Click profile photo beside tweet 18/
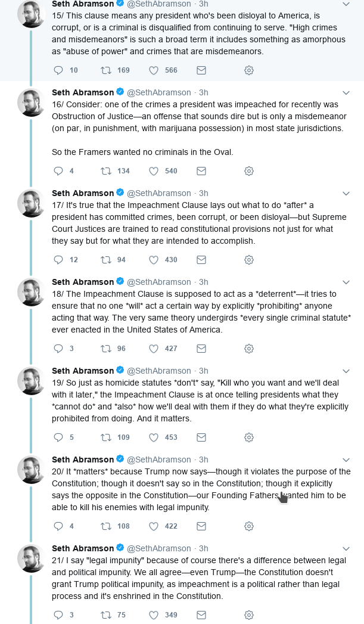This screenshot has width=364, height=624. [32, 292]
